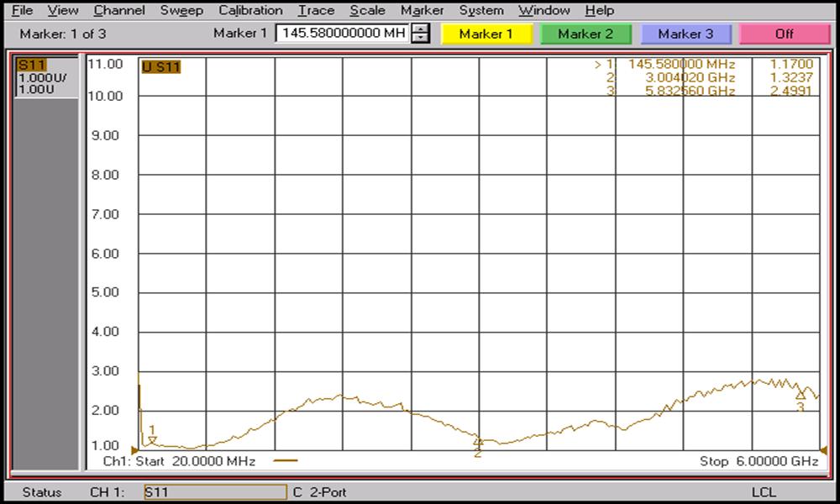Screen dimensions: 840x504
Task: Turn markers off with Off button
Action: (785, 34)
